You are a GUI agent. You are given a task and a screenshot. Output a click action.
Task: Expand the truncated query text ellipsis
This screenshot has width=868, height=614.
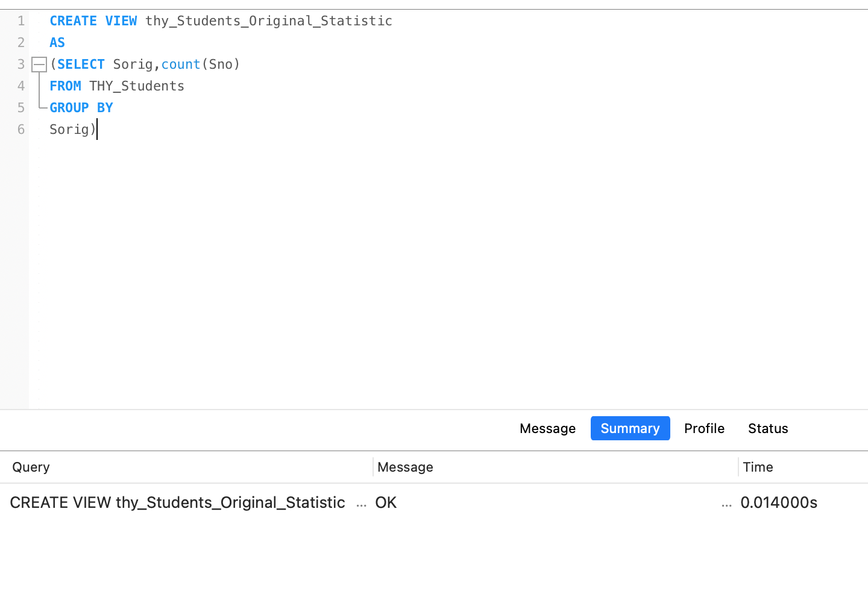361,504
